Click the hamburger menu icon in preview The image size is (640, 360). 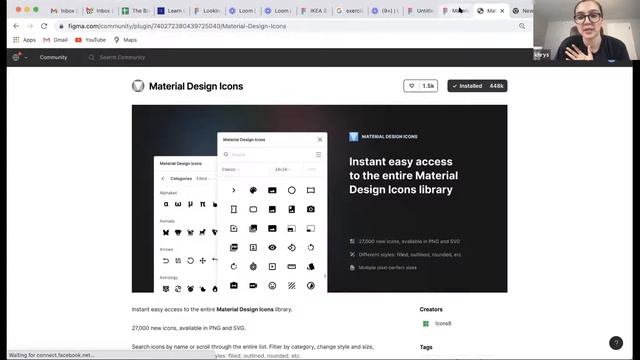click(x=318, y=155)
